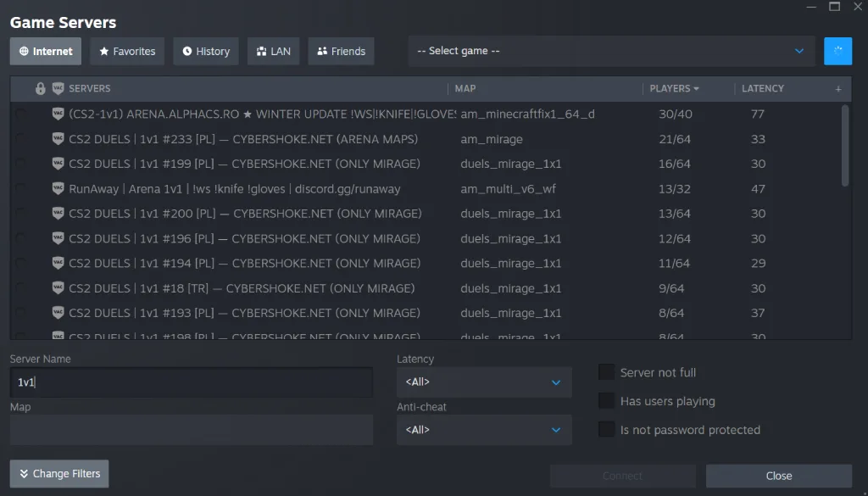The image size is (868, 496).
Task: Click the 13/32 players value
Action: pyautogui.click(x=675, y=189)
